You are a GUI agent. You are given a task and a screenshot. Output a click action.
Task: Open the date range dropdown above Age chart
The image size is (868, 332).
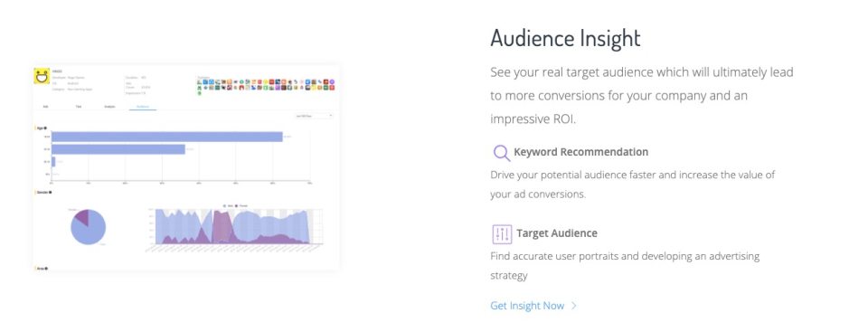pyautogui.click(x=314, y=116)
